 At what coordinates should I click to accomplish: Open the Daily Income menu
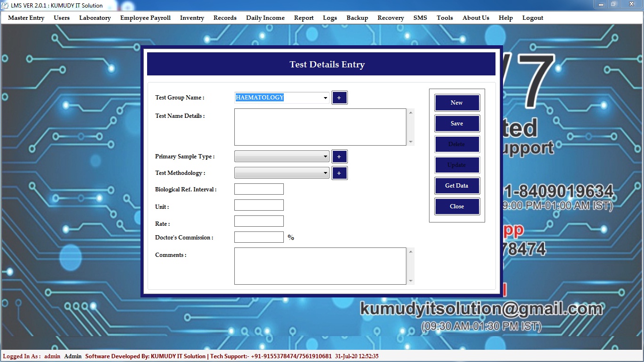point(265,18)
